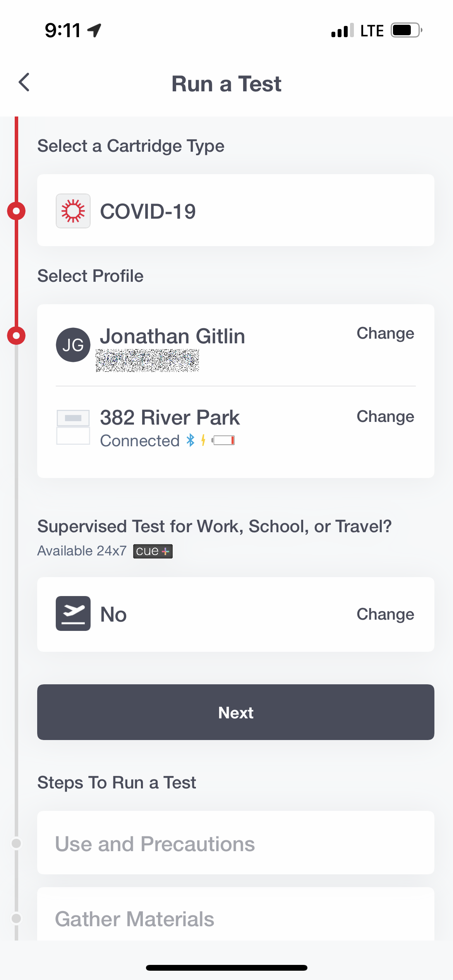Tap the iOS home indicator bar

click(226, 968)
